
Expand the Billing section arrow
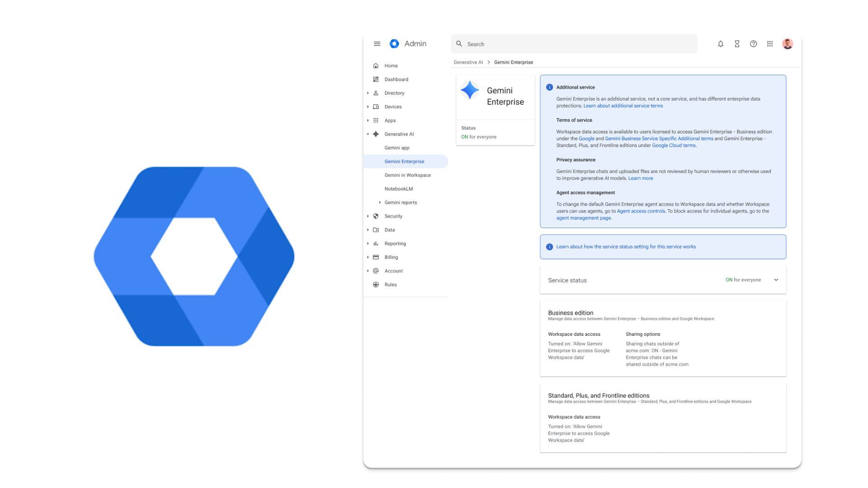pos(368,258)
